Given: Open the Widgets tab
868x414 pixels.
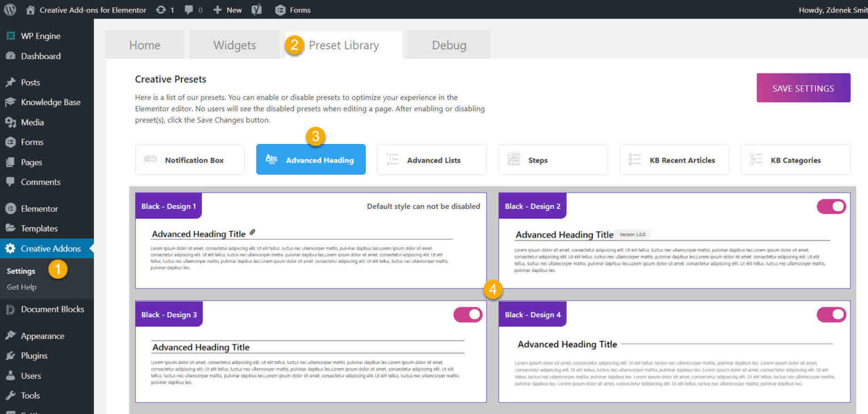Looking at the screenshot, I should click(x=234, y=45).
